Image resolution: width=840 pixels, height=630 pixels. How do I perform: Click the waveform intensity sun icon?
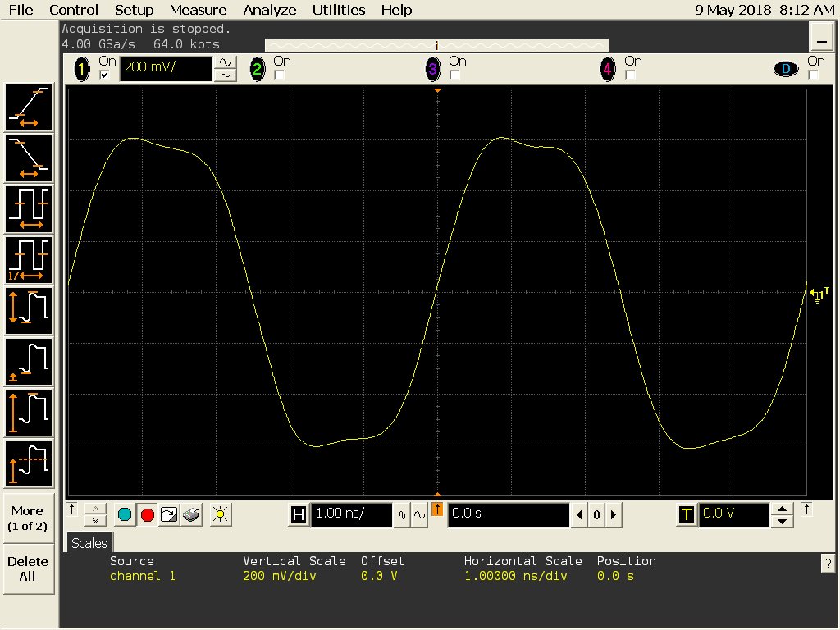220,515
